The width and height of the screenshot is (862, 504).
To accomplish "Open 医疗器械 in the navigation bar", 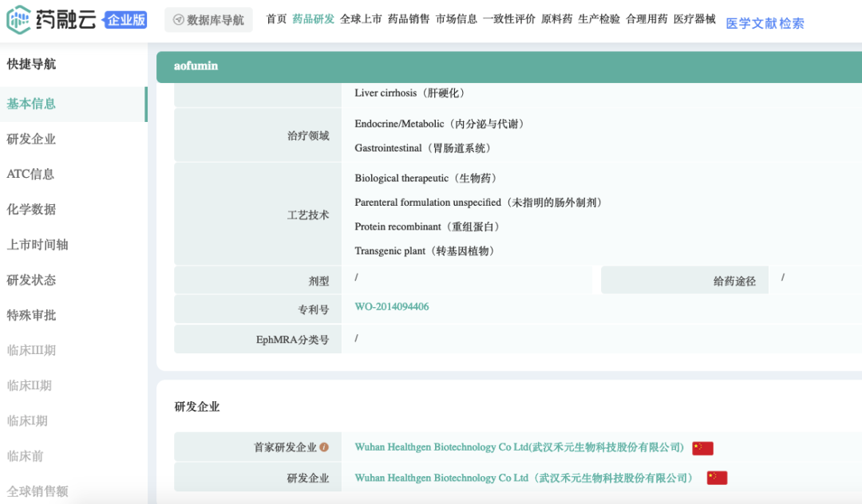I will coord(694,19).
